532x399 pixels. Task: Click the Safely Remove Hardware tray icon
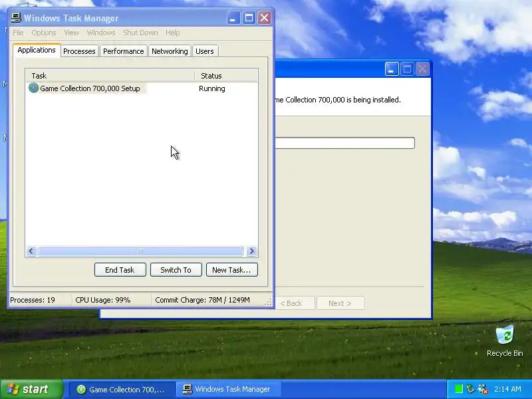(470, 389)
